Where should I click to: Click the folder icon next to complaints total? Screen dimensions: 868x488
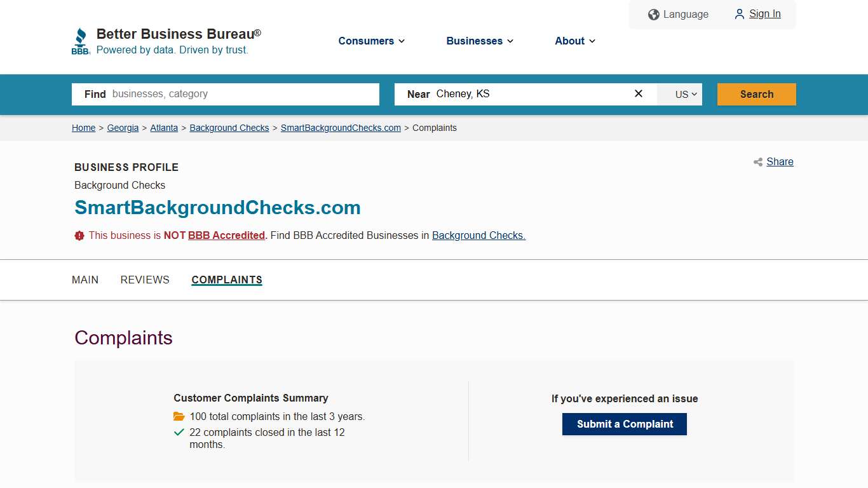tap(179, 416)
